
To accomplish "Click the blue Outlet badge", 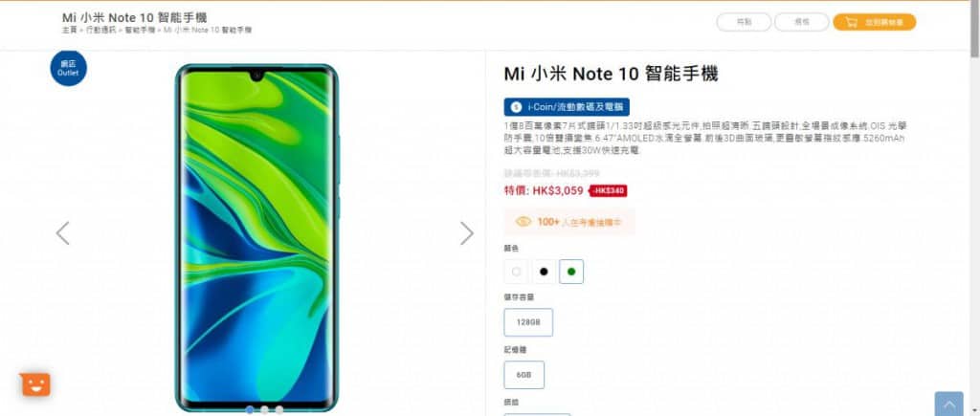I will click(x=68, y=68).
